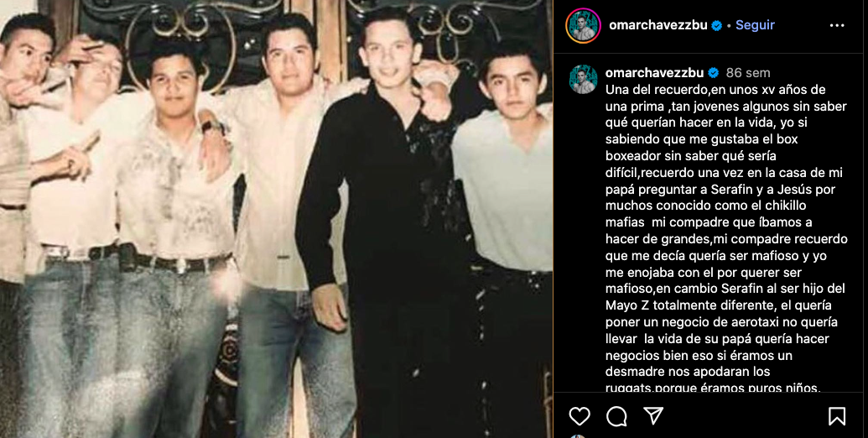Click the verified badge beside caption username
The image size is (868, 438).
[x=713, y=72]
